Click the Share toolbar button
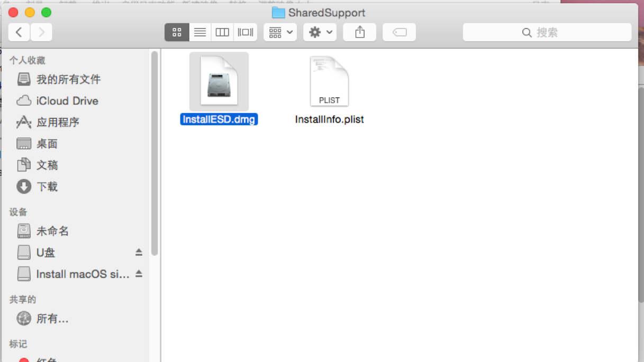Screen dimensions: 644x362 coord(360,32)
